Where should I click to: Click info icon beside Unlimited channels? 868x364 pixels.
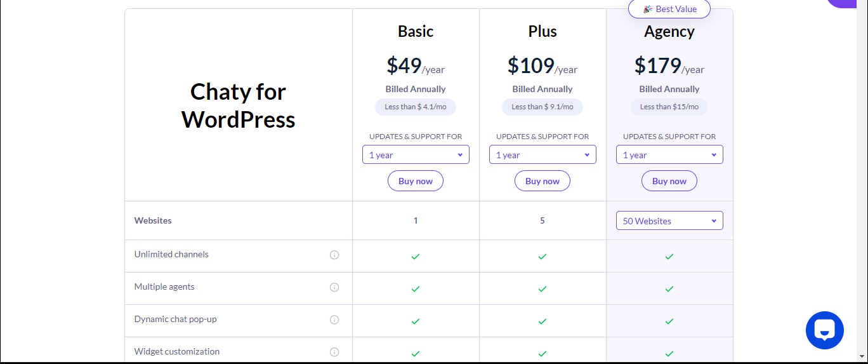[x=334, y=255]
